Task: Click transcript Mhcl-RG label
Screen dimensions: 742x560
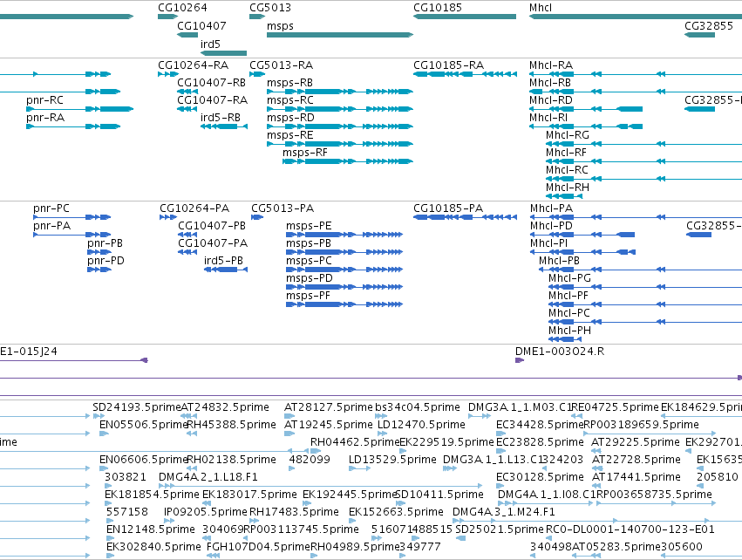Action: tap(568, 135)
